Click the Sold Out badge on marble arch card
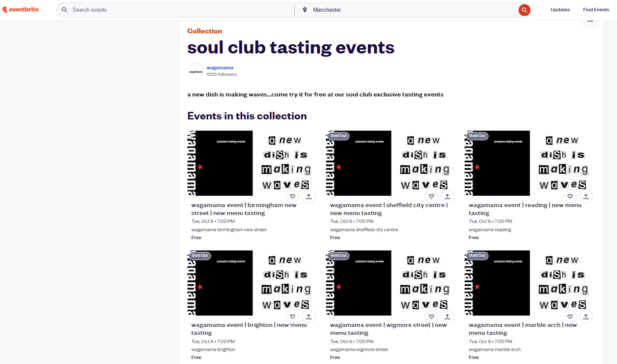 click(x=477, y=255)
